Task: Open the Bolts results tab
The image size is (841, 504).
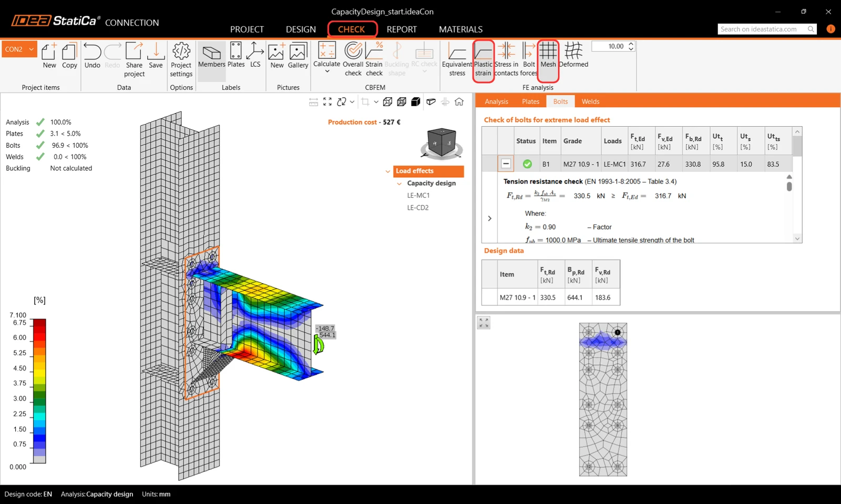Action: click(560, 101)
